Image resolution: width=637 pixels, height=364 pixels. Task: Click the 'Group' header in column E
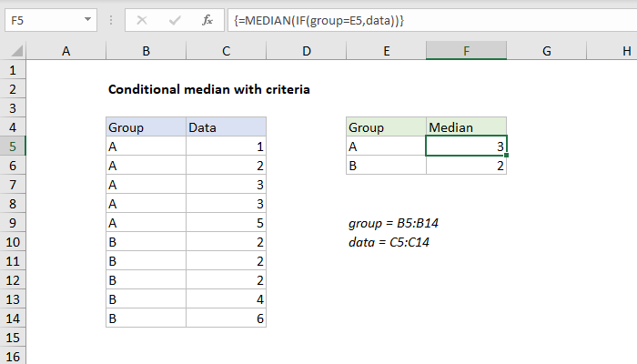tap(387, 127)
